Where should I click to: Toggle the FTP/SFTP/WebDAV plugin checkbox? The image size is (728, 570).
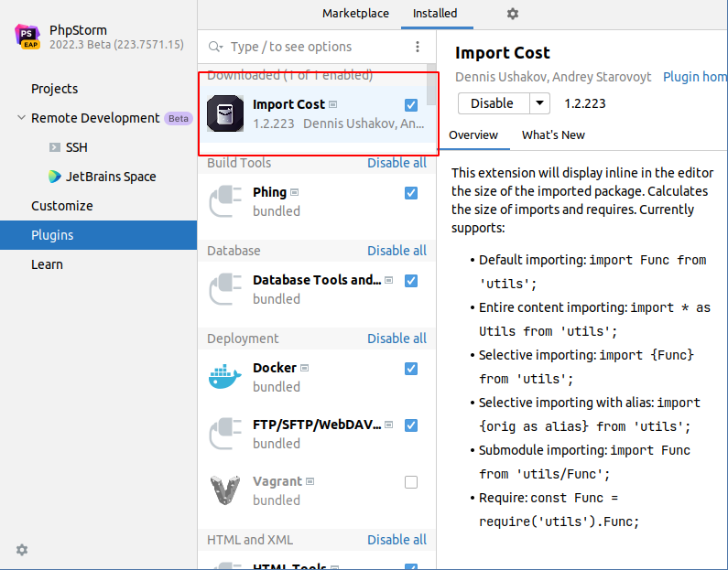click(x=411, y=425)
